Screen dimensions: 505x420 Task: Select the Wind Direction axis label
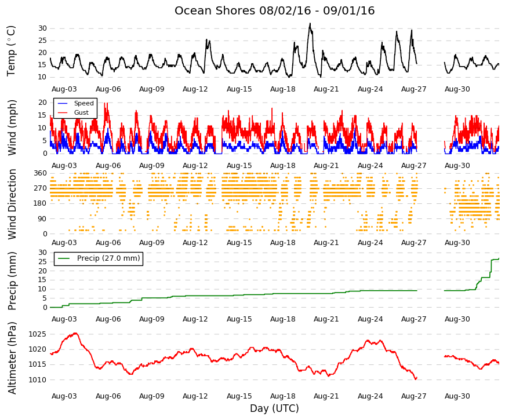tap(12, 204)
